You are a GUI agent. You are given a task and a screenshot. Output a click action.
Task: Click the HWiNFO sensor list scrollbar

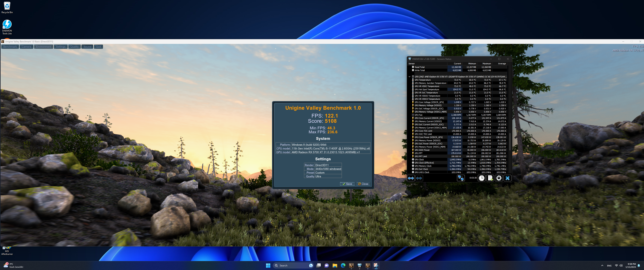coord(510,142)
